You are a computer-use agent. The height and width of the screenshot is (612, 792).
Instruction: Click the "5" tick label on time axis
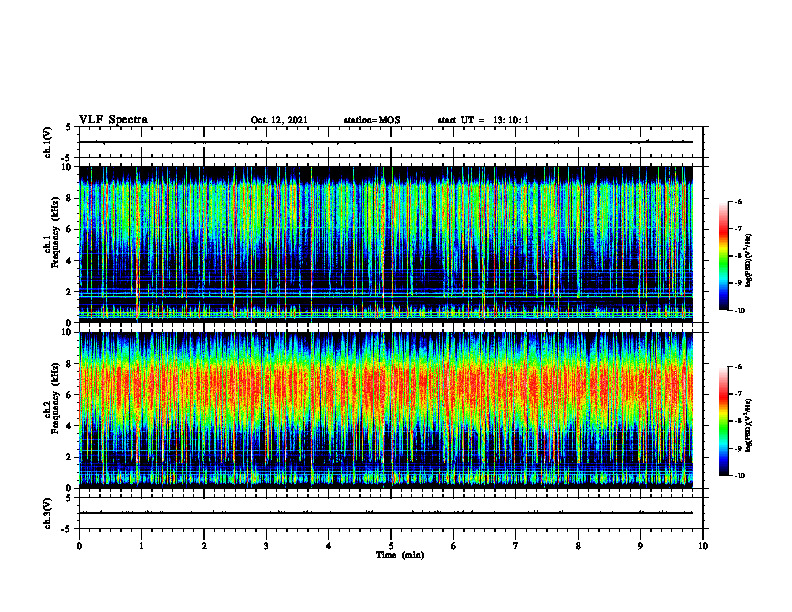click(x=391, y=546)
